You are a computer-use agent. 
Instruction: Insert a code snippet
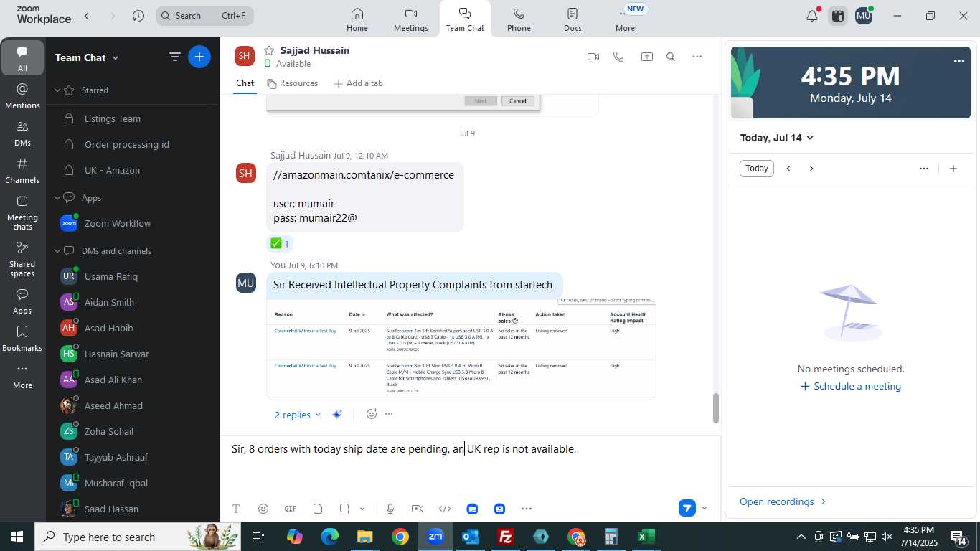point(445,509)
